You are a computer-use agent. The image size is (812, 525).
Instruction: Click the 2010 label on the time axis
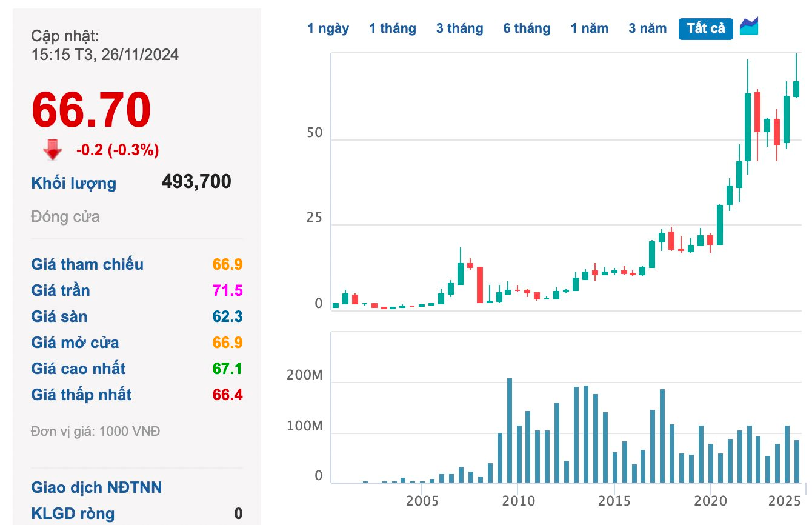518,501
